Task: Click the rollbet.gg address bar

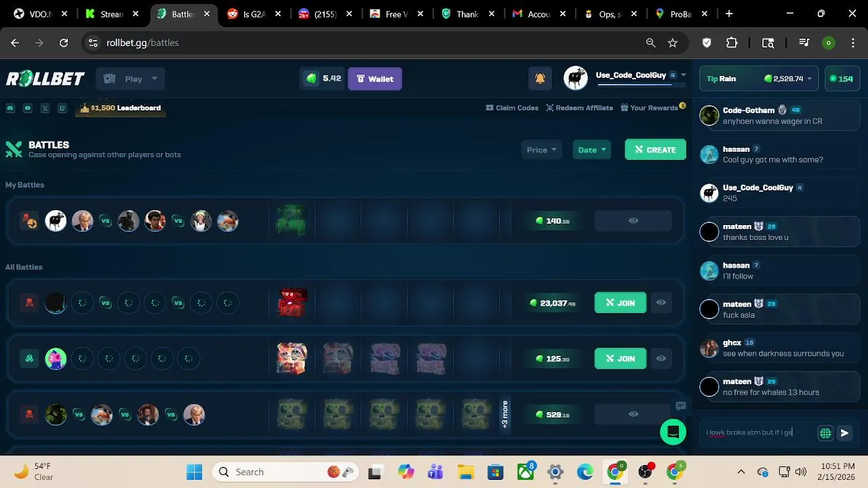Action: coord(366,43)
